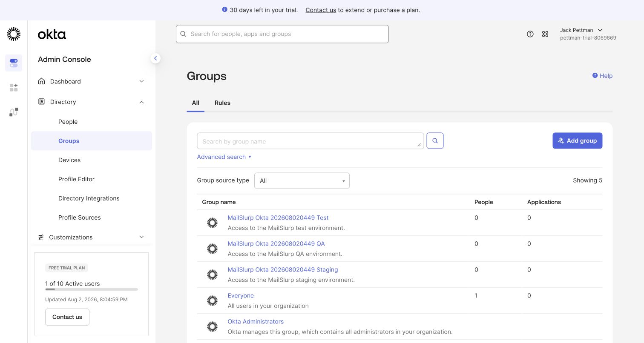Click the okta wordmark logo

pyautogui.click(x=52, y=34)
